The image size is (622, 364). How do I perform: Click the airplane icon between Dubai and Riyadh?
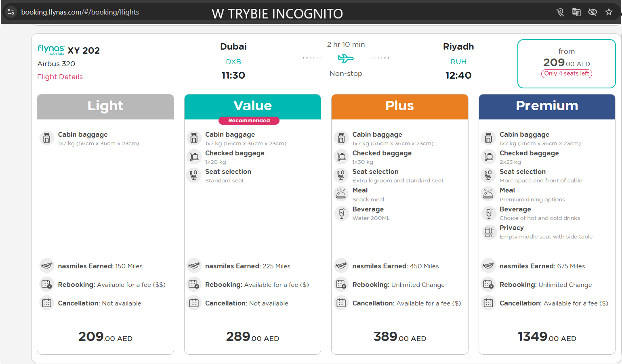[x=346, y=59]
